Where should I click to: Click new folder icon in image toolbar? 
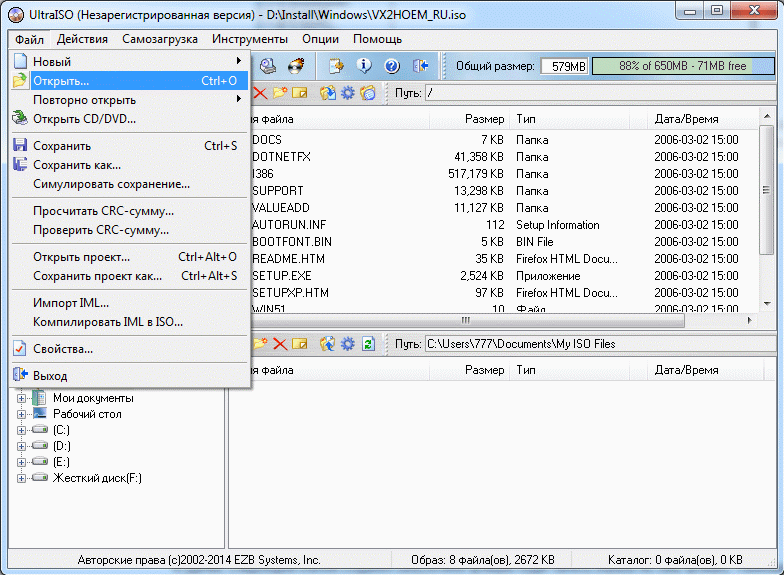pos(280,92)
